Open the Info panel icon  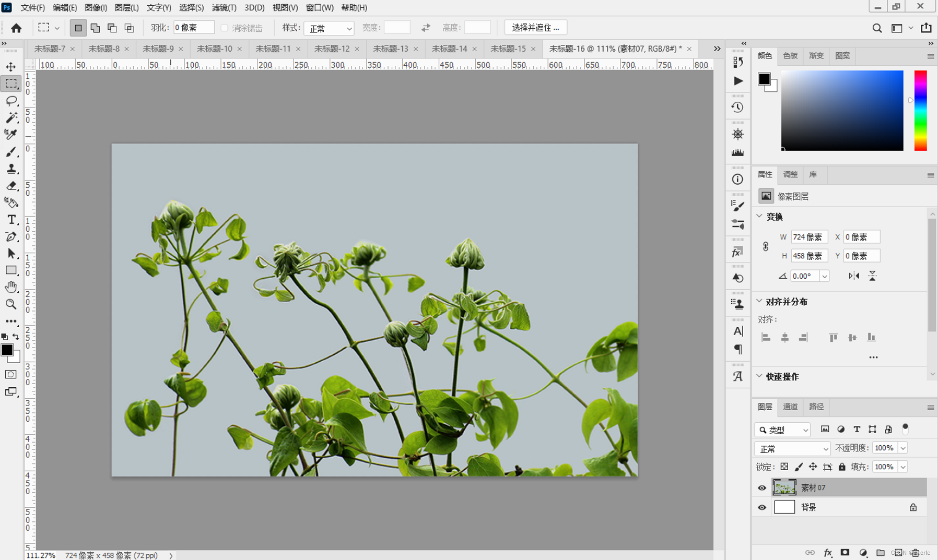tap(737, 180)
